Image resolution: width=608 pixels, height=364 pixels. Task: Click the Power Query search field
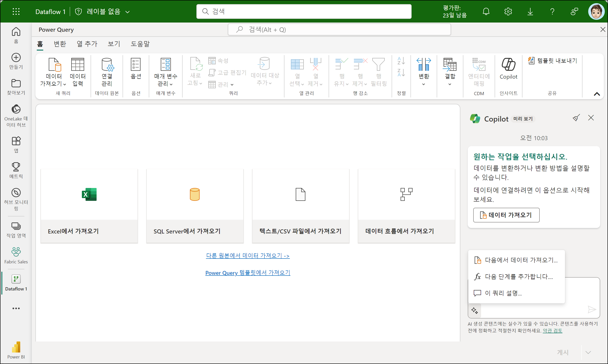(x=339, y=30)
